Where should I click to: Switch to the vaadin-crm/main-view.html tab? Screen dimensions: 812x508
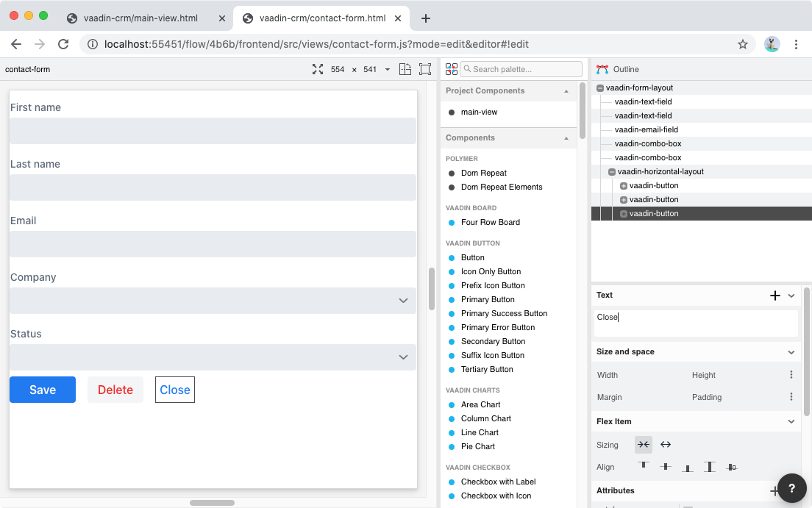point(140,18)
